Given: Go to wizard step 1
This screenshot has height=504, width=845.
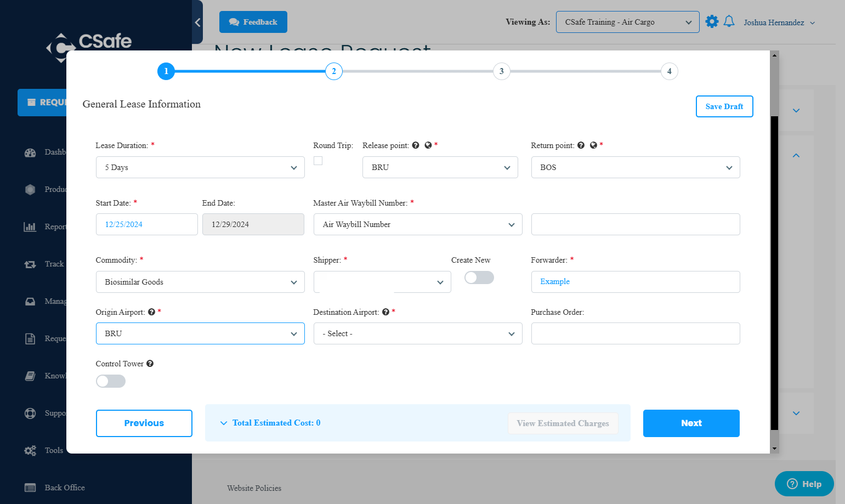Looking at the screenshot, I should 166,71.
